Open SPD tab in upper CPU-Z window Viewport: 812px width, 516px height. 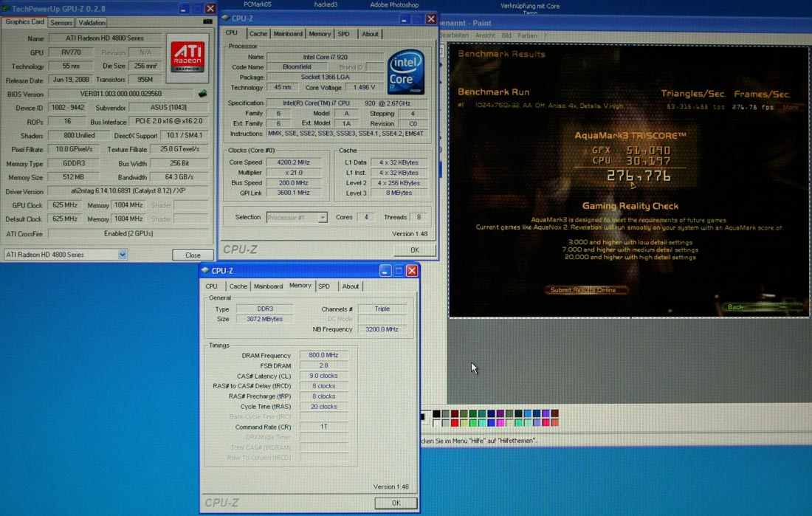(343, 34)
